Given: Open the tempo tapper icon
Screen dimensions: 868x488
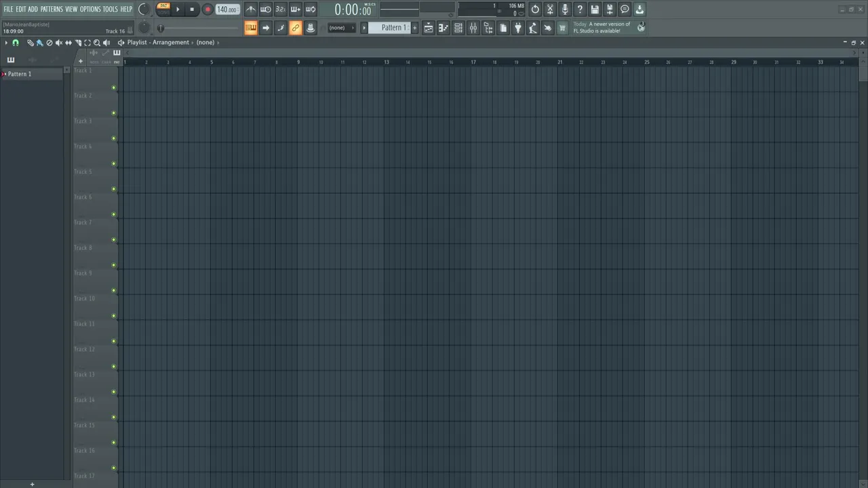Looking at the screenshot, I should click(x=533, y=28).
